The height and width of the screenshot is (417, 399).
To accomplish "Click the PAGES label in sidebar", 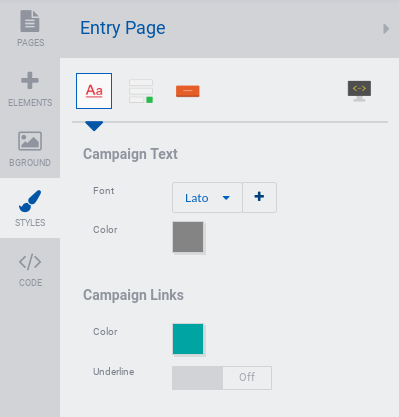I will 31,43.
